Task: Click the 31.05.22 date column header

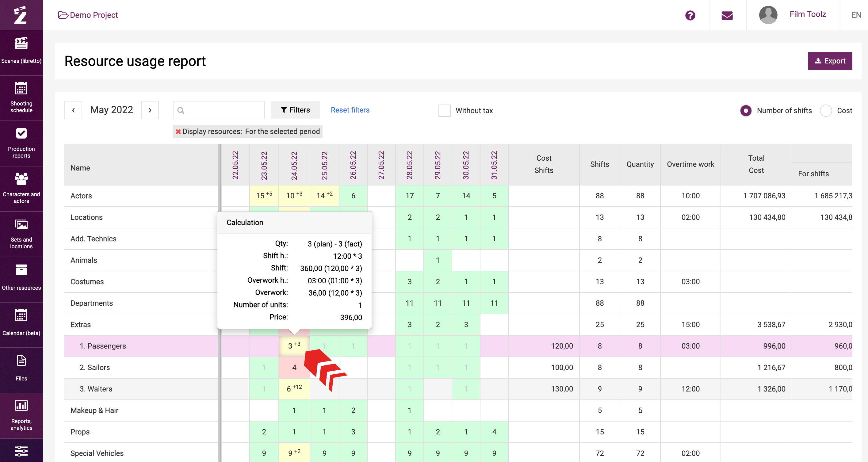Action: [494, 165]
